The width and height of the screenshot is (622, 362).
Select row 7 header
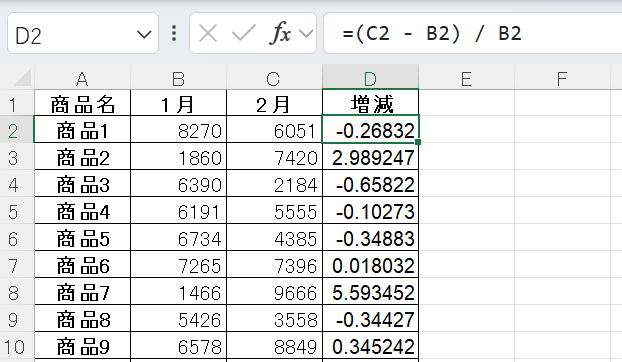[17, 264]
